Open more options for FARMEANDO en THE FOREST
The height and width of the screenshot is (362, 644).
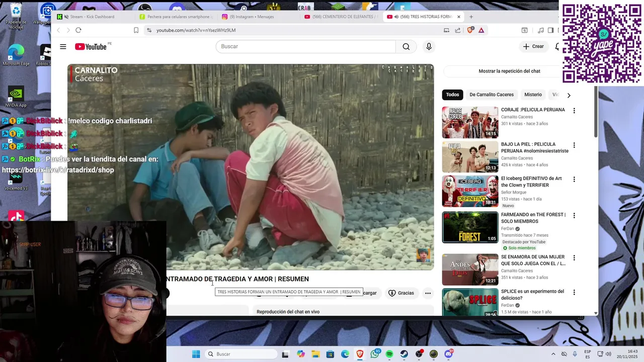pyautogui.click(x=574, y=216)
